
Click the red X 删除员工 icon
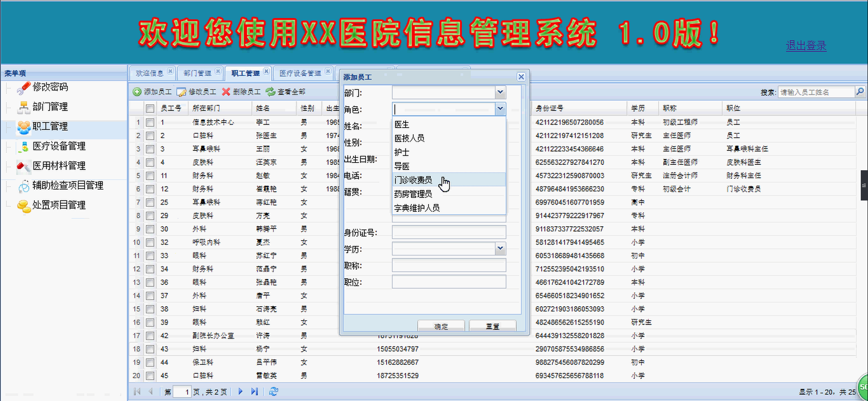pyautogui.click(x=226, y=92)
